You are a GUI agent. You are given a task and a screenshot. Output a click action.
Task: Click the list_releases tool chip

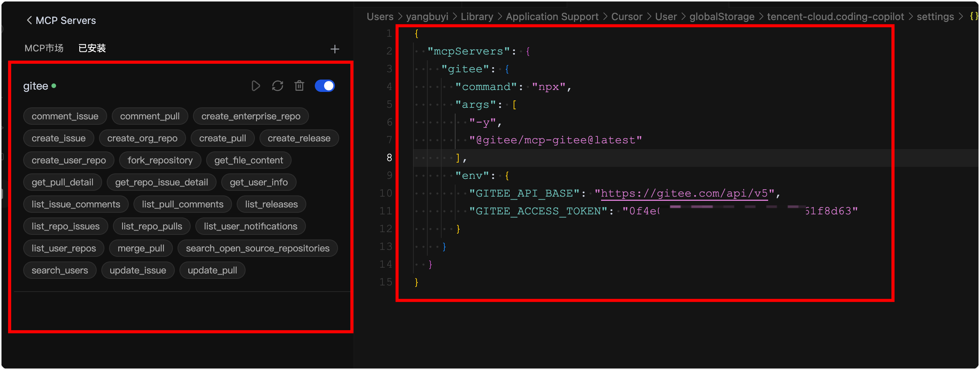271,204
